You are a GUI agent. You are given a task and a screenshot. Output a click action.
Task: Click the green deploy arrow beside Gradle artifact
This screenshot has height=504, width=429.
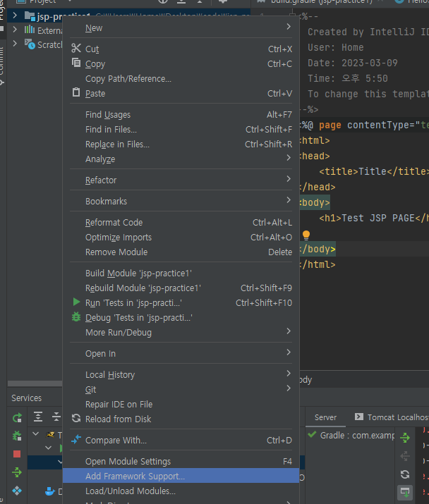405,437
